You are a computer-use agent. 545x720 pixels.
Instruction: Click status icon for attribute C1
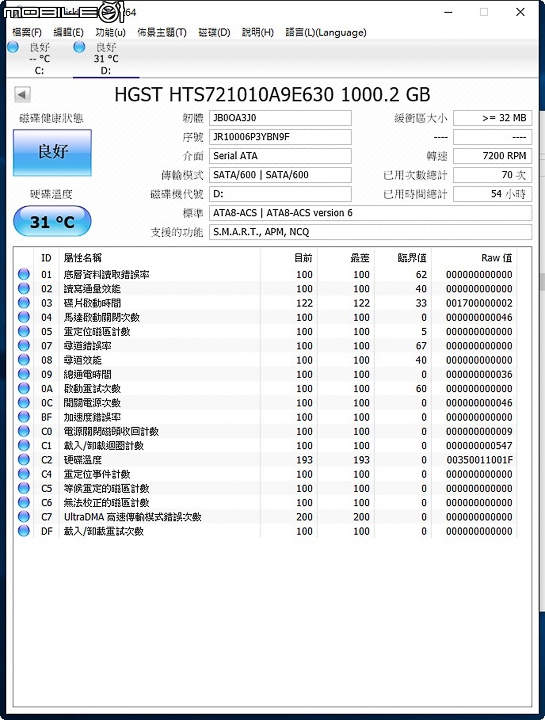click(24, 445)
